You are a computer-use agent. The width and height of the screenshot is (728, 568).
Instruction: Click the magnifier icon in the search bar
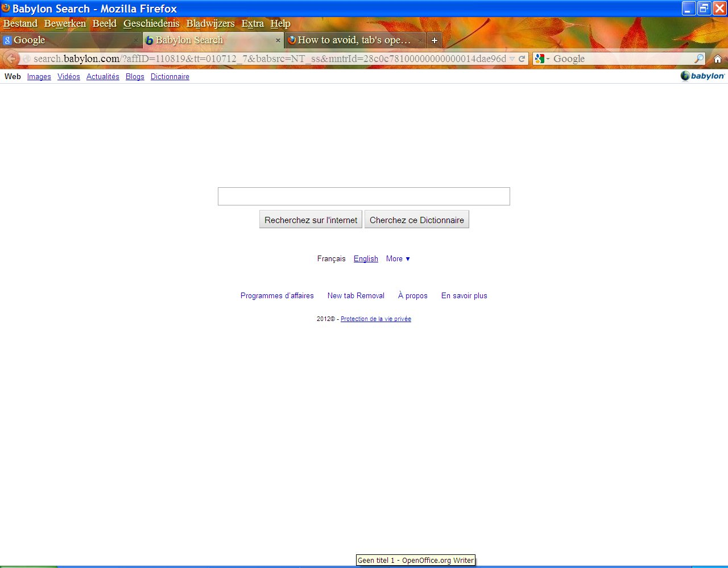tap(699, 59)
